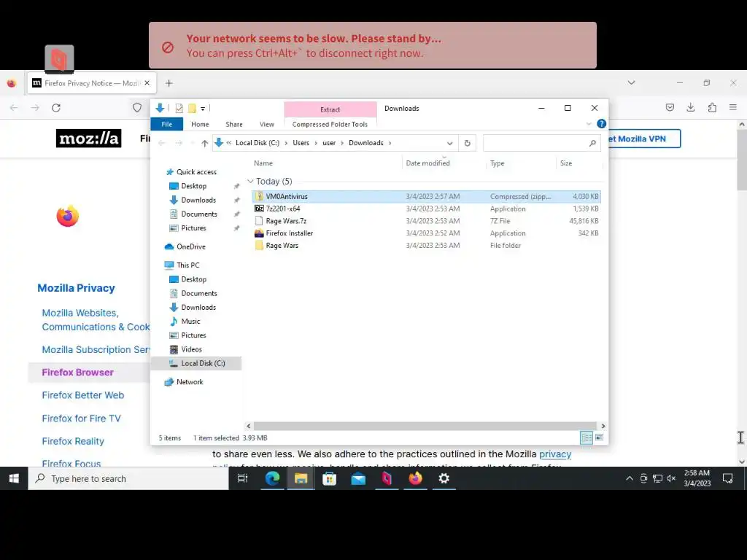This screenshot has height=560, width=747.
Task: Open Microsoft Store from taskbar
Action: (x=329, y=478)
